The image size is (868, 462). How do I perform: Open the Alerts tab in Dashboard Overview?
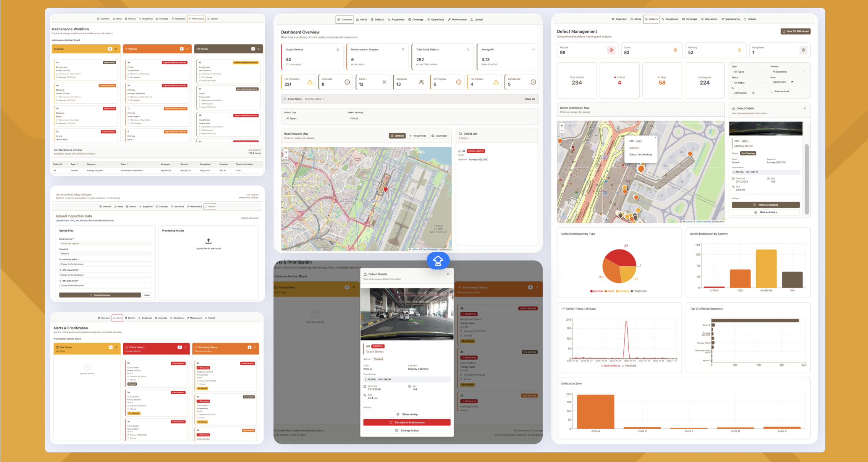click(x=362, y=20)
